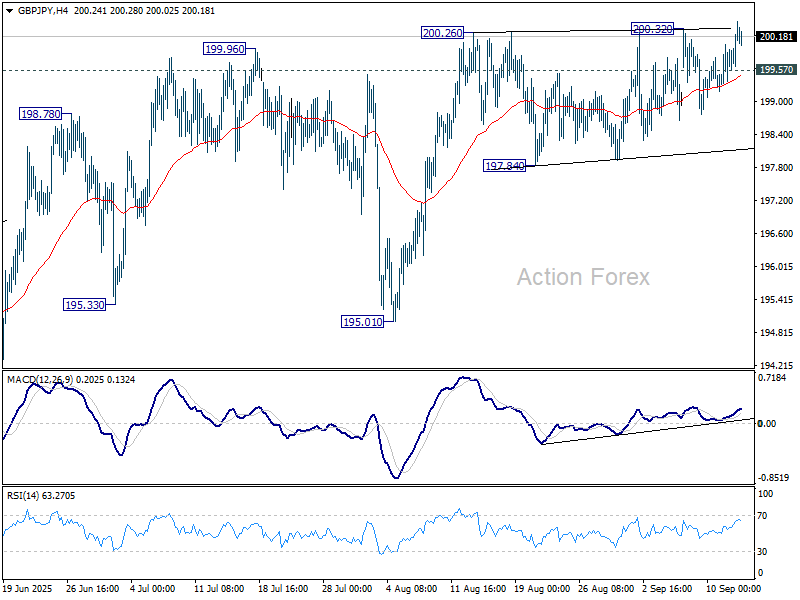Click the 200.320 peak price label

tap(652, 29)
